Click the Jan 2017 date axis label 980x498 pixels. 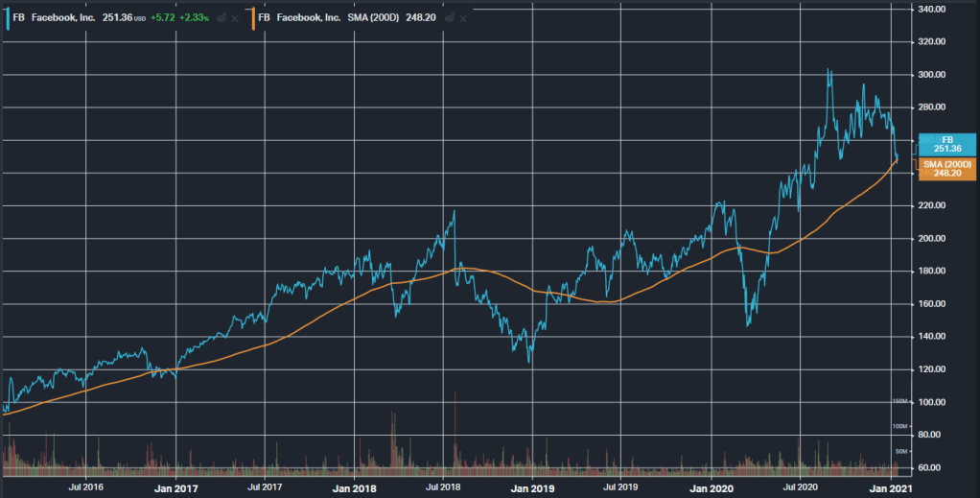pyautogui.click(x=175, y=487)
